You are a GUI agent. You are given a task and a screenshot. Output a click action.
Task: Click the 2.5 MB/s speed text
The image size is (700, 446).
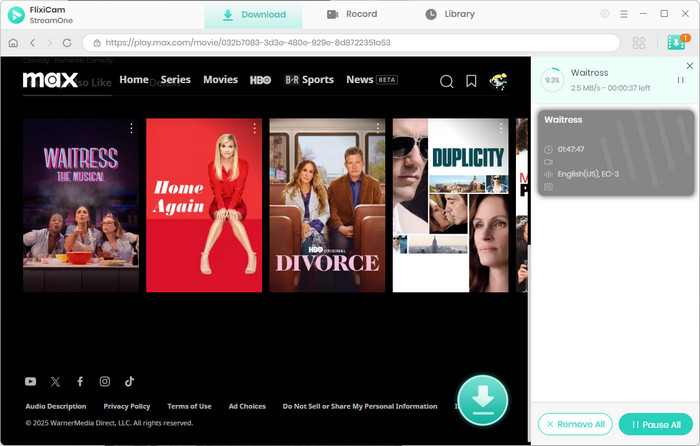point(585,88)
